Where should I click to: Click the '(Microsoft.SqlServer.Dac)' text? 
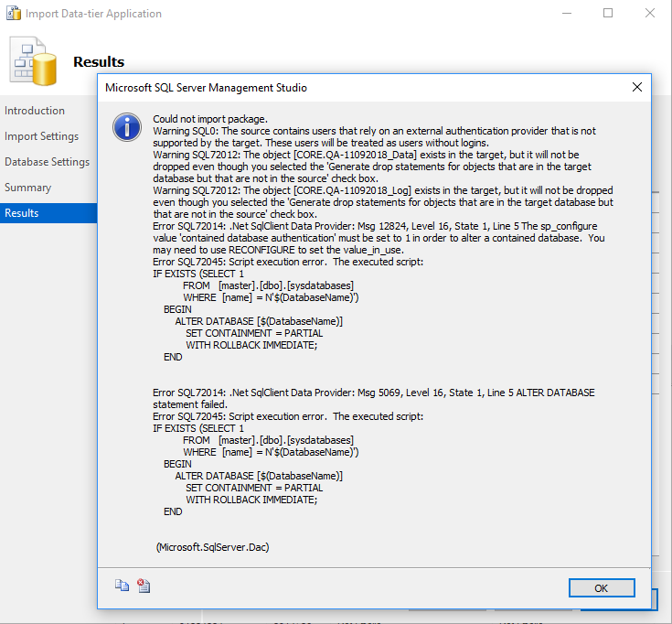(x=212, y=547)
